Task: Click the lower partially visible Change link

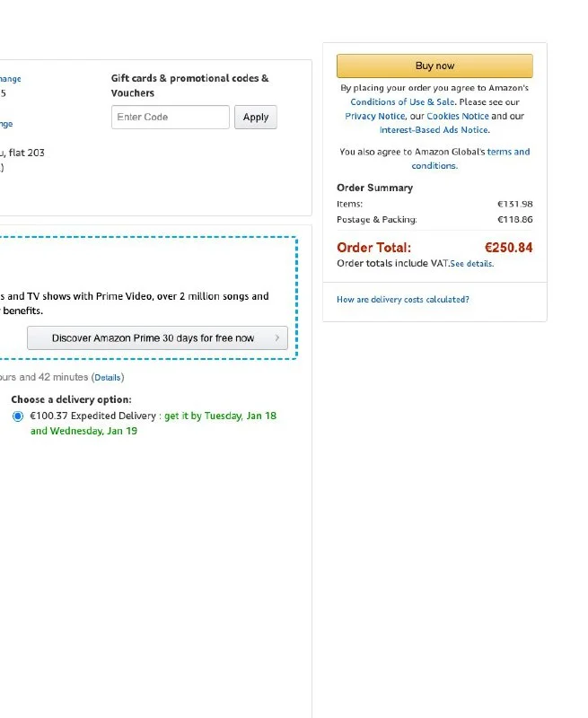Action: (6, 124)
